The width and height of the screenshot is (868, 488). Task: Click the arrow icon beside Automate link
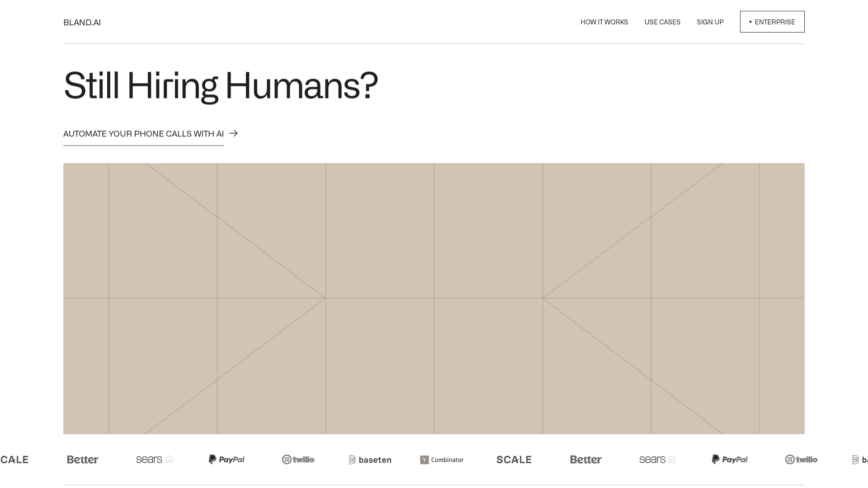point(233,133)
